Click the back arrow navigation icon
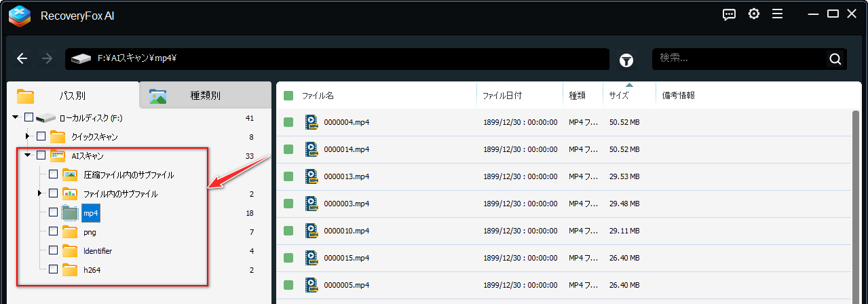The width and height of the screenshot is (868, 304). point(22,59)
